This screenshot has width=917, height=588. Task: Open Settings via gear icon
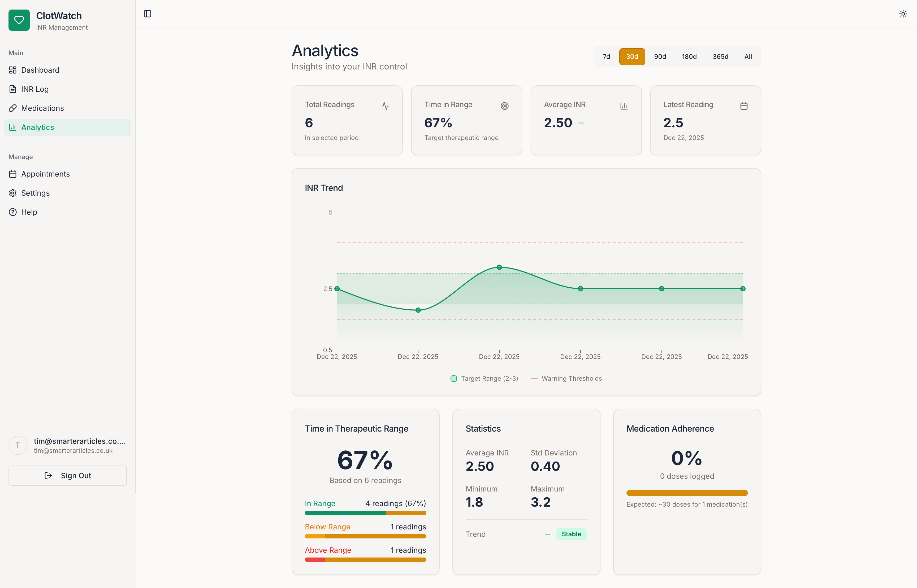pyautogui.click(x=13, y=193)
